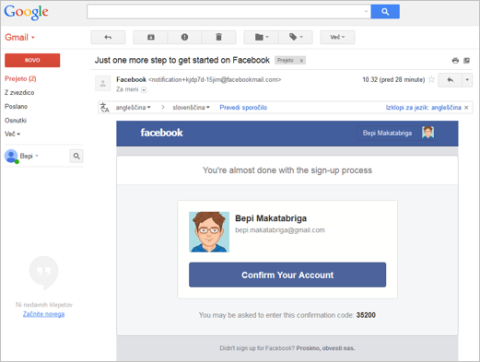480x362 pixels.
Task: Click the Hangouts quote bubble icon
Action: coord(44,272)
